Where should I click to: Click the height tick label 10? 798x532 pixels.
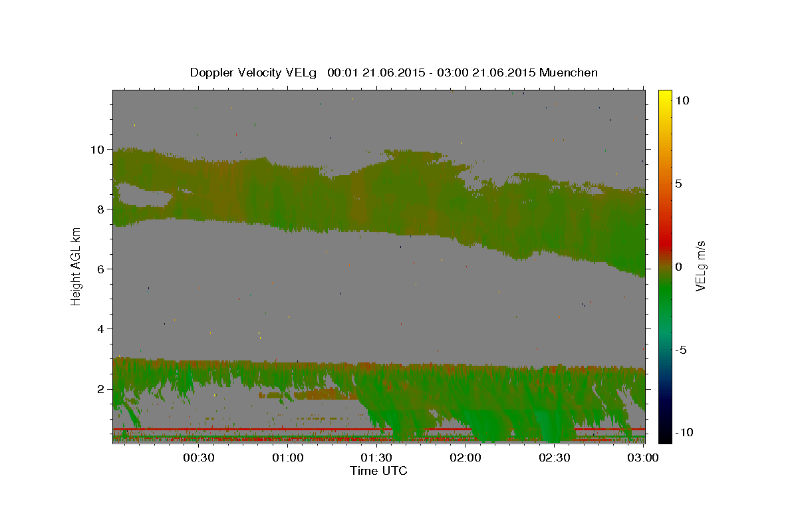[98, 150]
